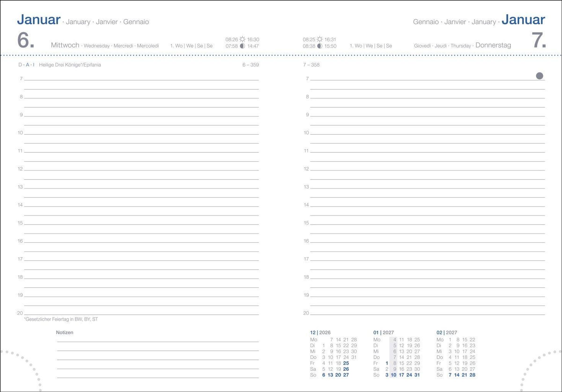Viewport: 562px width, 392px height.
Task: Click the 01 | 2027 mini calendar header
Action: click(384, 333)
